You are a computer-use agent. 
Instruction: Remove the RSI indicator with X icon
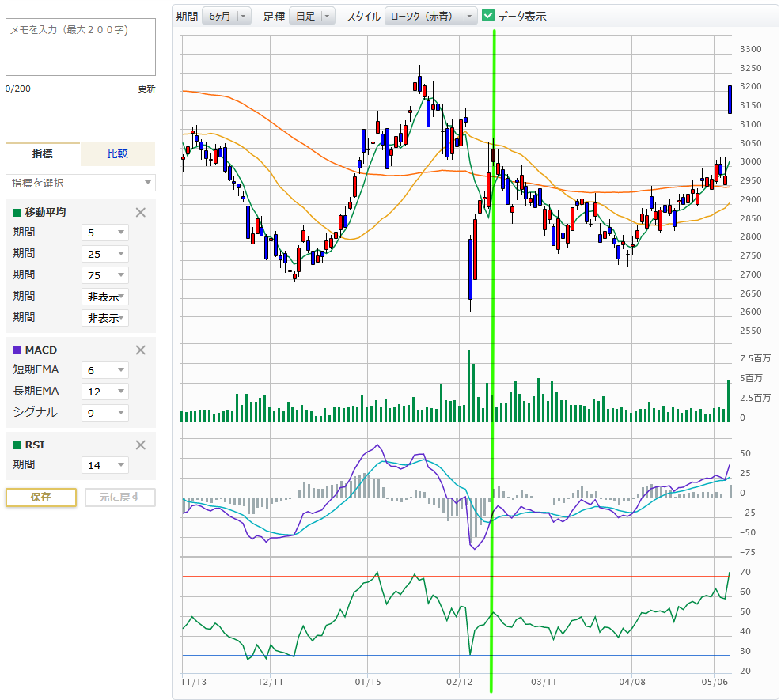tap(141, 445)
